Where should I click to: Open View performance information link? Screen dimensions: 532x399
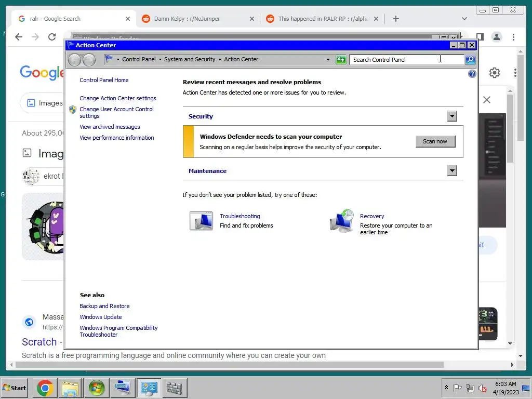[117, 137]
